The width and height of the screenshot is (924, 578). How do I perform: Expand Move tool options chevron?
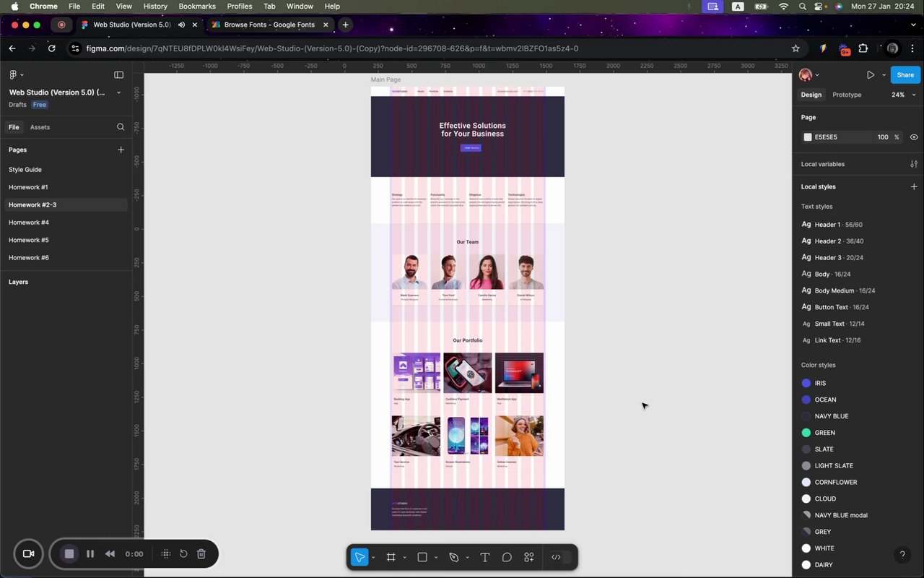tap(372, 558)
